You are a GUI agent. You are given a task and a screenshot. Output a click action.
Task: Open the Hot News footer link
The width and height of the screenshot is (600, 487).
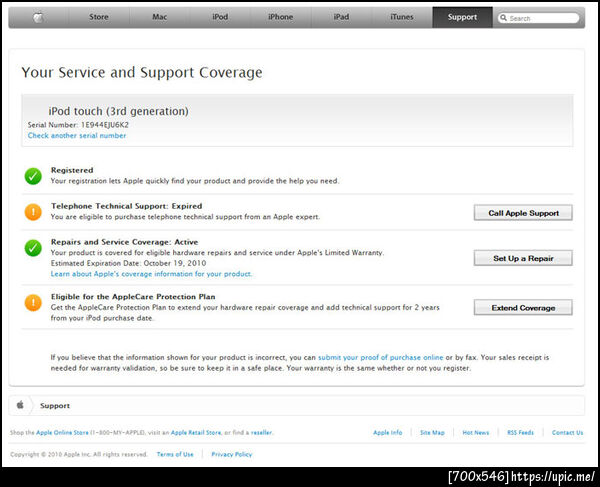click(x=476, y=433)
